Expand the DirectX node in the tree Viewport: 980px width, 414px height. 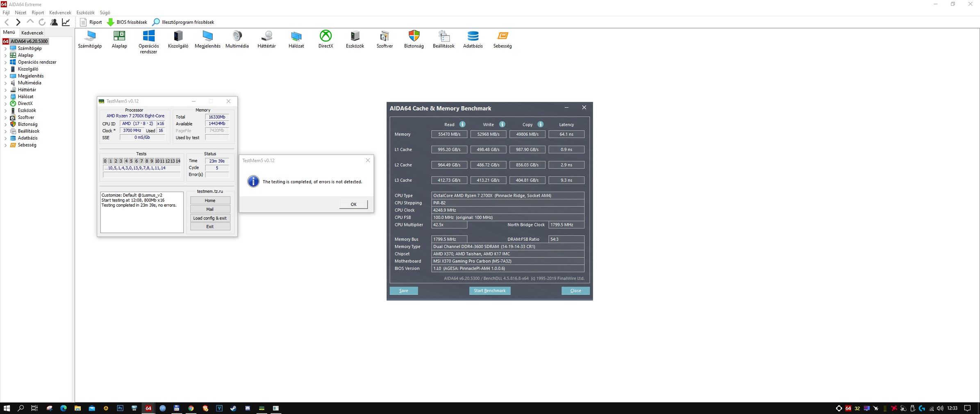5,104
